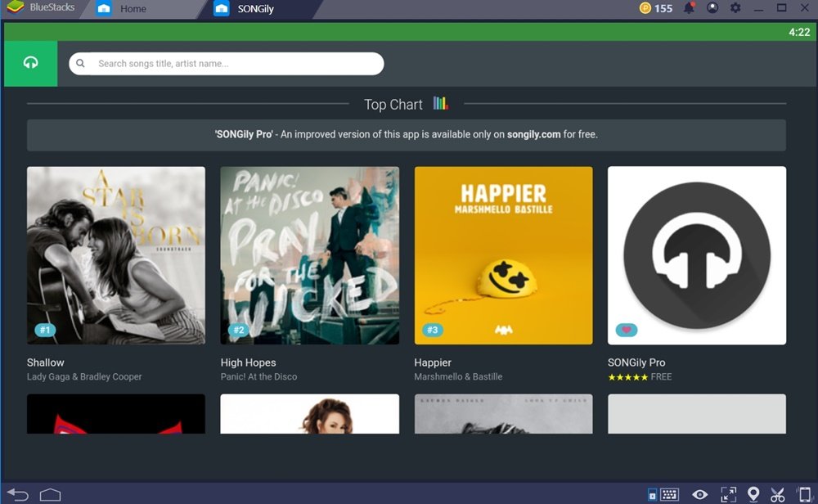The height and width of the screenshot is (504, 818).
Task: Click the 4:22 clock text
Action: pos(799,32)
